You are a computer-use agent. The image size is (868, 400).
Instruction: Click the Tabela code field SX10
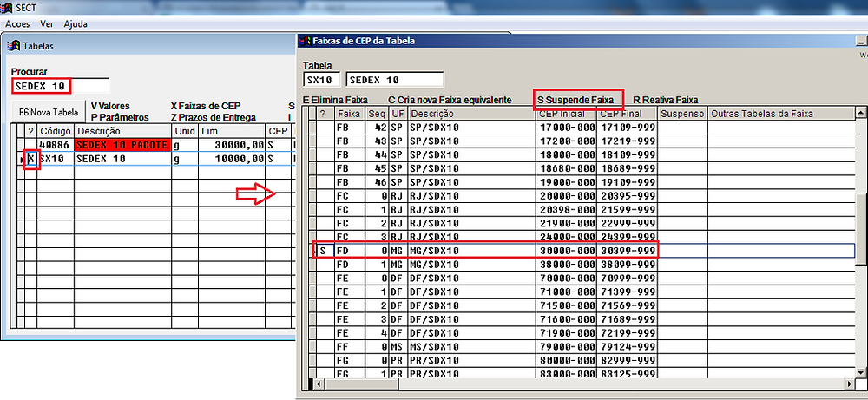[322, 79]
